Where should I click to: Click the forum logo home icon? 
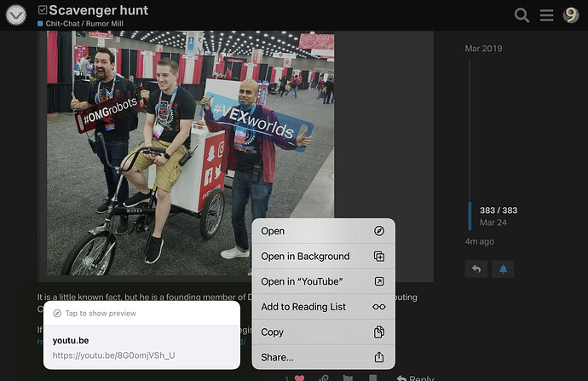coord(16,15)
